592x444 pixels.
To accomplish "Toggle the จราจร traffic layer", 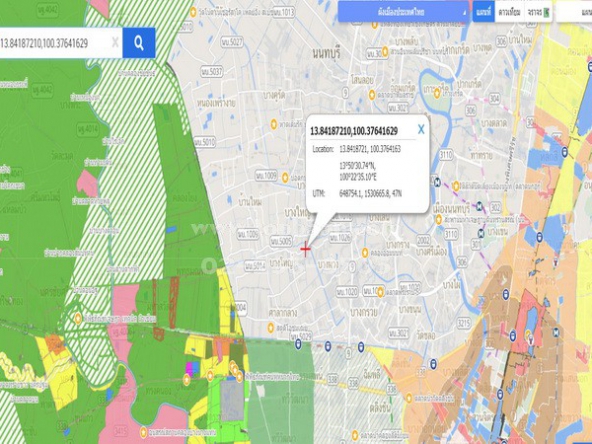I will (538, 12).
